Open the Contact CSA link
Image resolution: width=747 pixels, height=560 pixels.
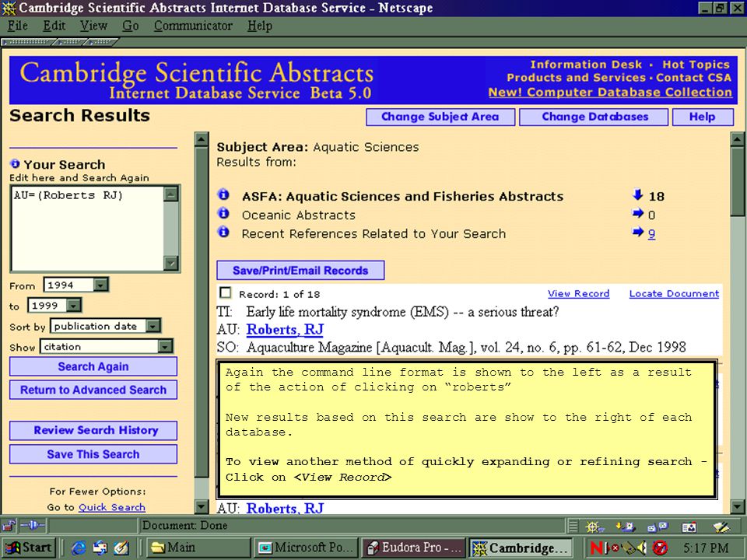point(693,78)
